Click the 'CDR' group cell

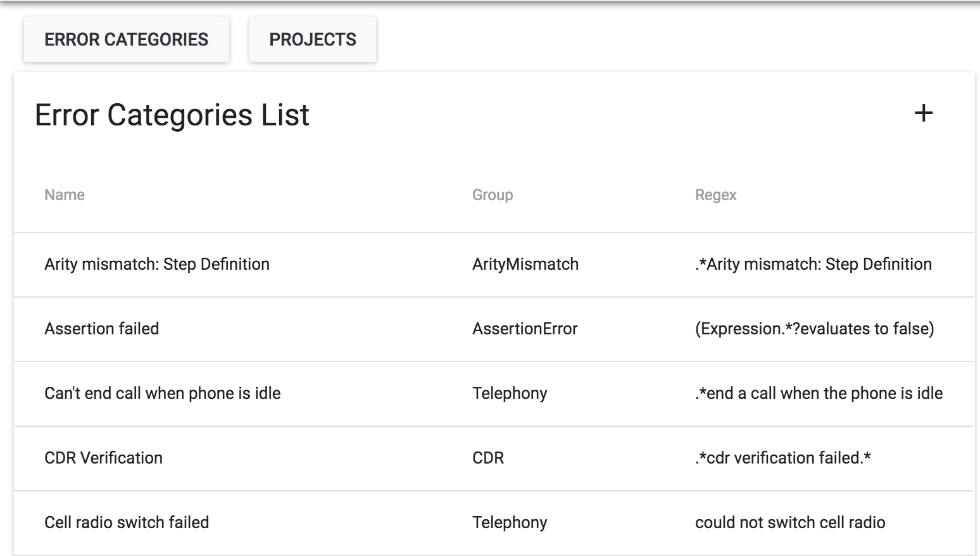click(x=488, y=458)
